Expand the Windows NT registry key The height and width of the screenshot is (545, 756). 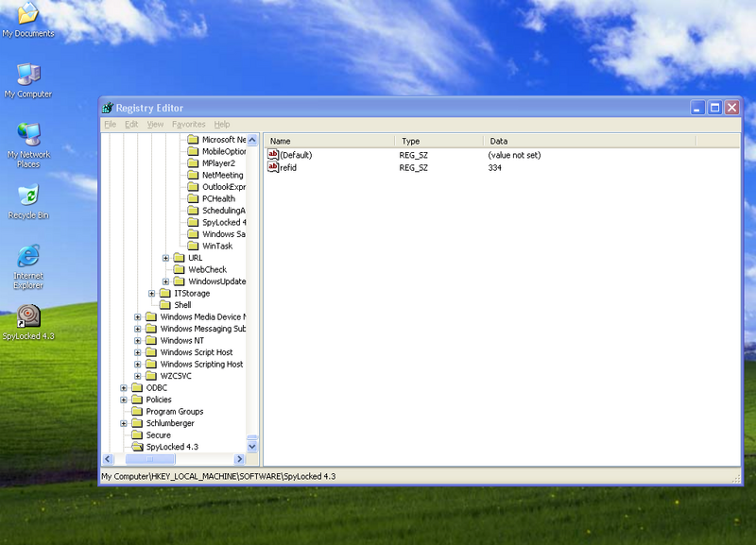tap(137, 341)
